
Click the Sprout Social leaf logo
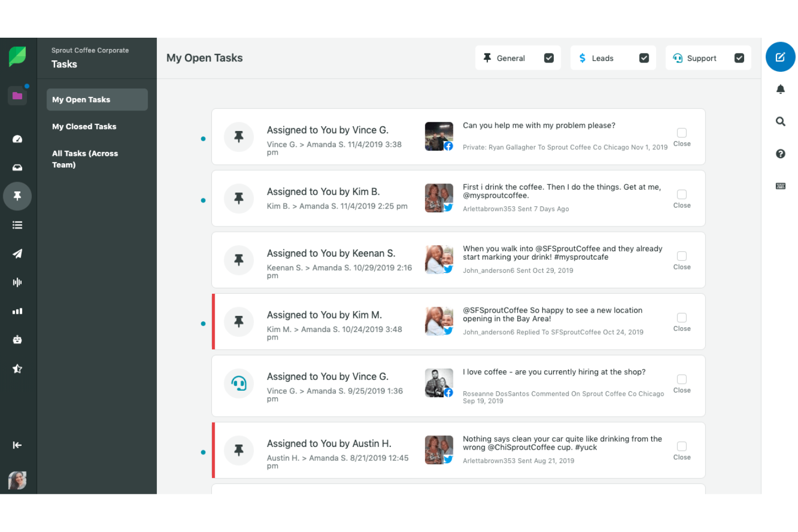(17, 56)
